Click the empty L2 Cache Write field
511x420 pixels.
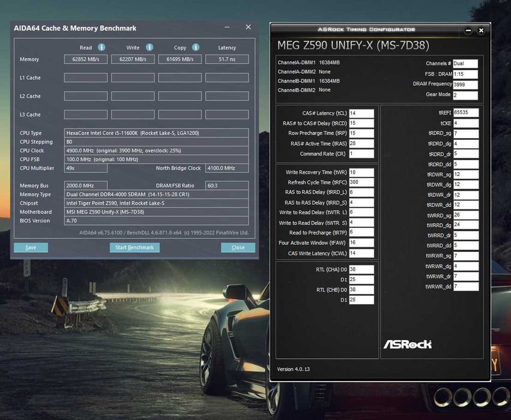(133, 96)
